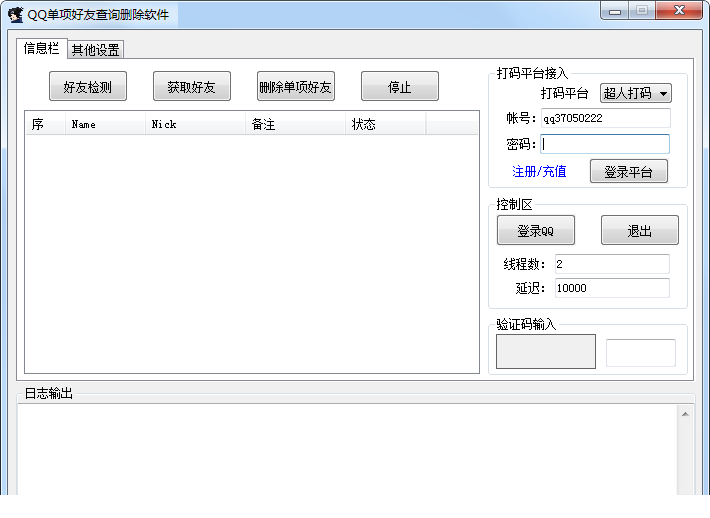Sort list by the 序 column header
The image size is (710, 518).
pos(45,124)
